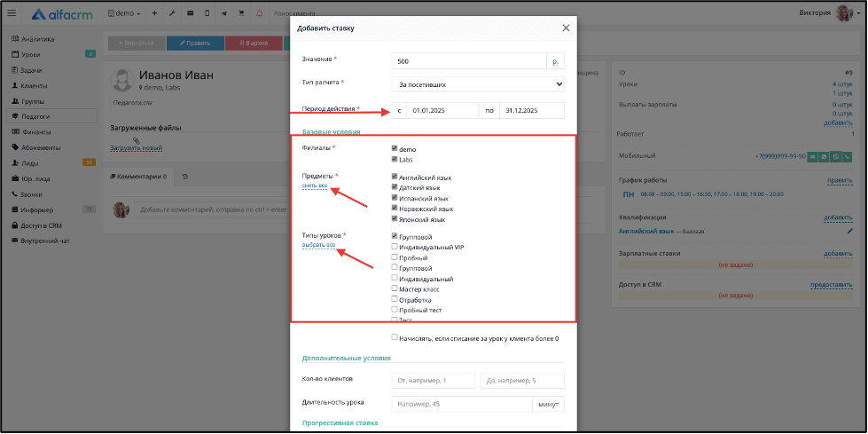Viewport: 868px width, 434px height.
Task: Close the Добавить ставку dialog
Action: (x=566, y=28)
